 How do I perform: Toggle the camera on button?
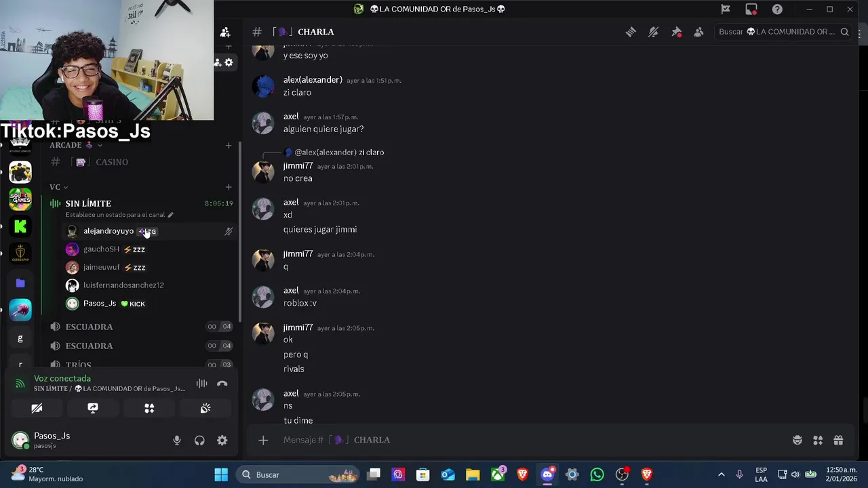[37, 408]
